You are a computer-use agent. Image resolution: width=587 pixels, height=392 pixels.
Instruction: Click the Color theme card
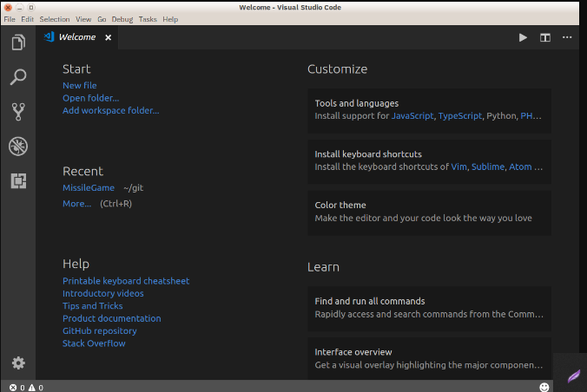pos(429,212)
